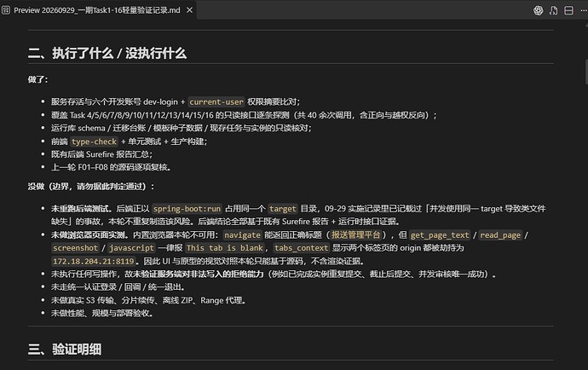Click the This tab is blank code
This screenshot has width=588, height=370.
225,248
